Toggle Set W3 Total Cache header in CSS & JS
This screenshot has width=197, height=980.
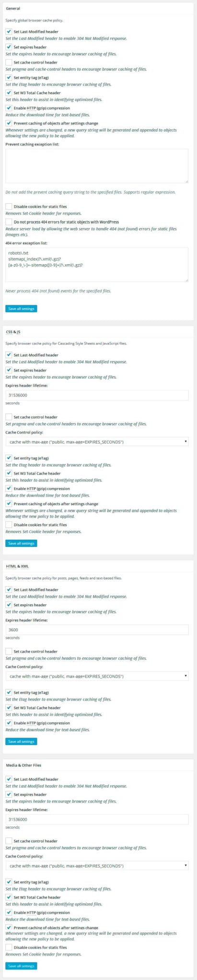click(x=9, y=473)
